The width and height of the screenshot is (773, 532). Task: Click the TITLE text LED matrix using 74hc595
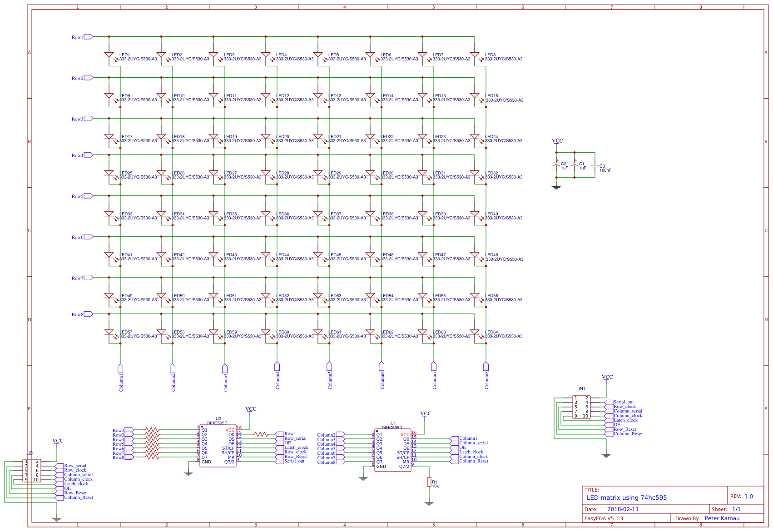pyautogui.click(x=626, y=497)
